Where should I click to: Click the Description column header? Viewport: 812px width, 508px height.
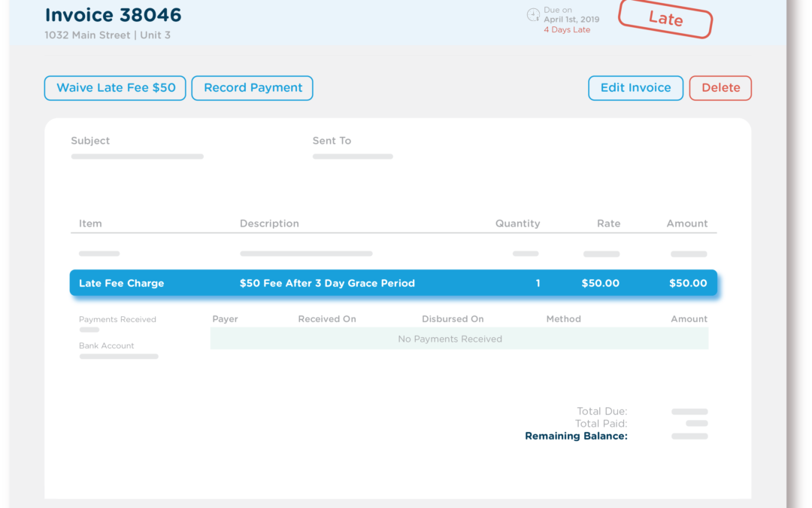tap(269, 224)
